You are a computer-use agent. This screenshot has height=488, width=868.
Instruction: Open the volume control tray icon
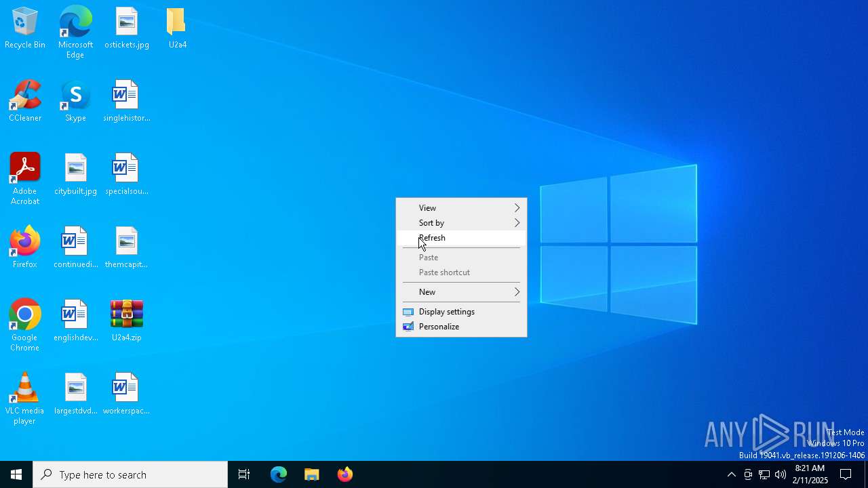781,474
